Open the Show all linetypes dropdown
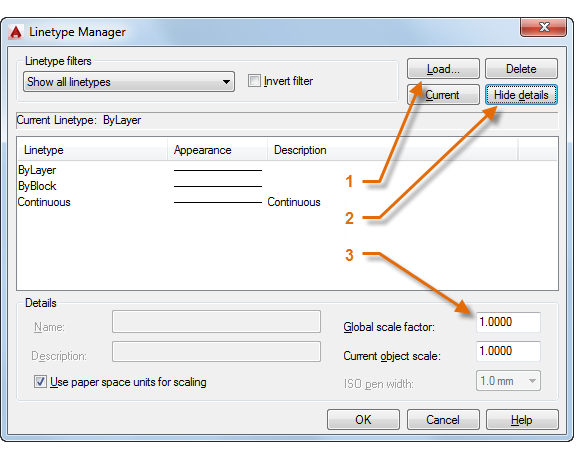The height and width of the screenshot is (459, 578). tap(129, 81)
